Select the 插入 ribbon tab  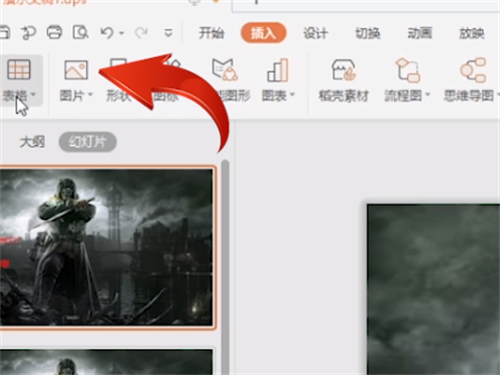click(x=263, y=33)
